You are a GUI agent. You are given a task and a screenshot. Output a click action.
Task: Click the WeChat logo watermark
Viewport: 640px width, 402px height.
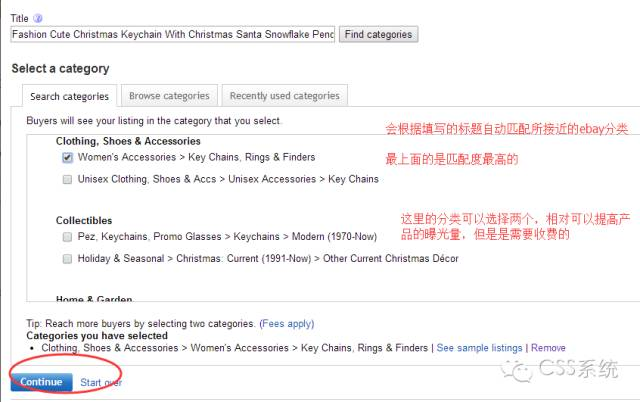pos(521,371)
